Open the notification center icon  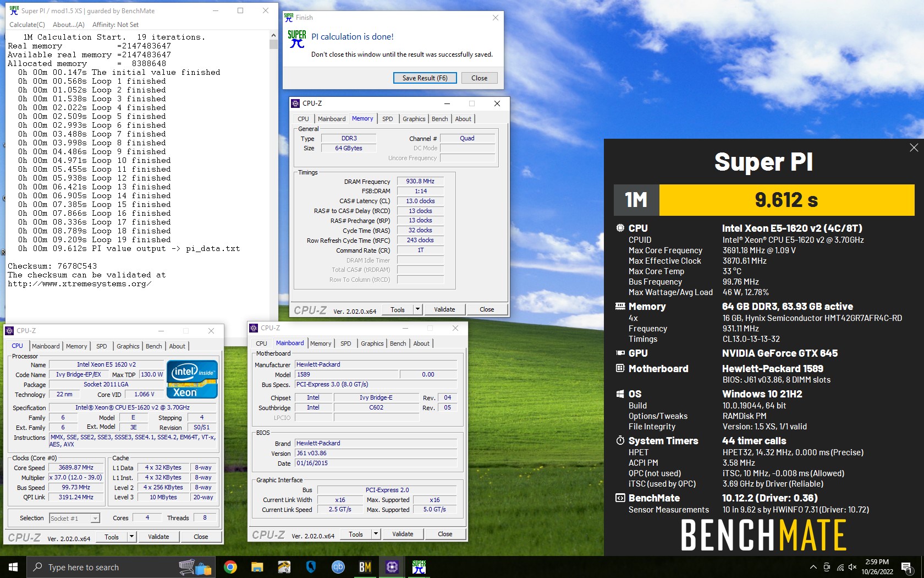[907, 567]
